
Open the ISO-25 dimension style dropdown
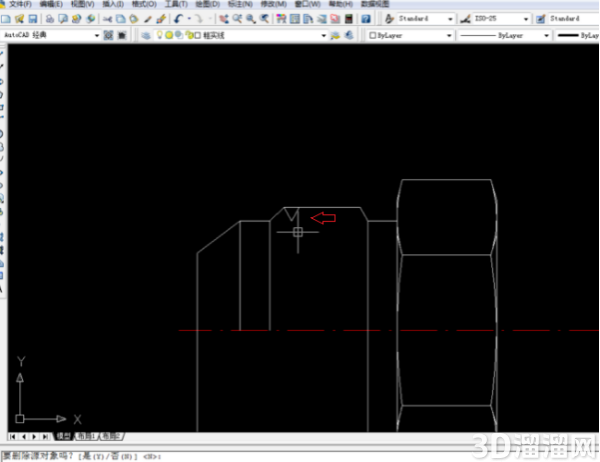point(526,19)
